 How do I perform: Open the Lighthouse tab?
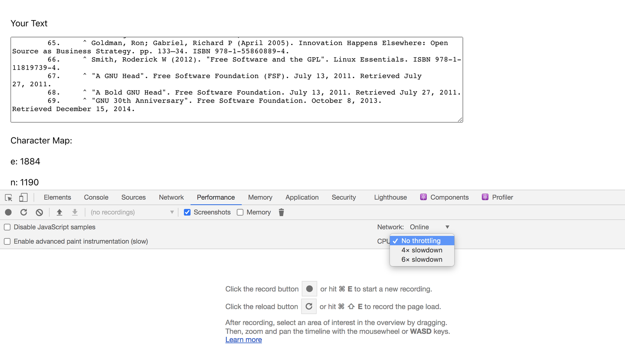coord(391,198)
